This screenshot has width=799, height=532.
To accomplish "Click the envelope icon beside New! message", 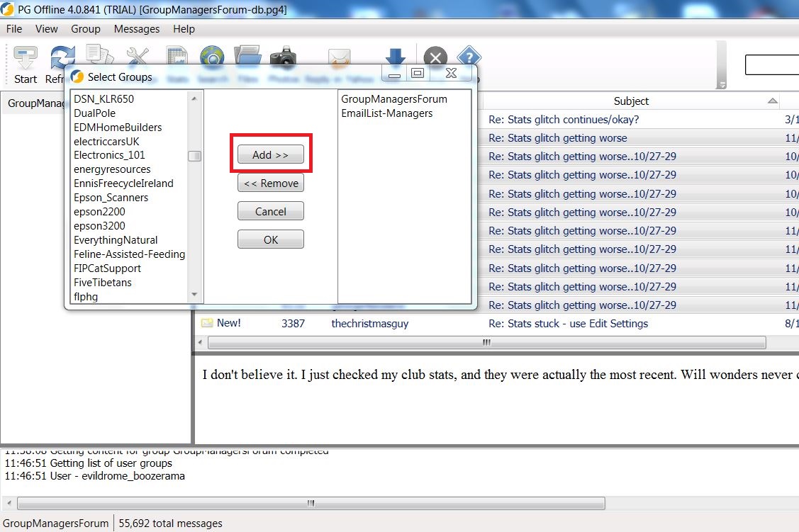I will tap(207, 323).
